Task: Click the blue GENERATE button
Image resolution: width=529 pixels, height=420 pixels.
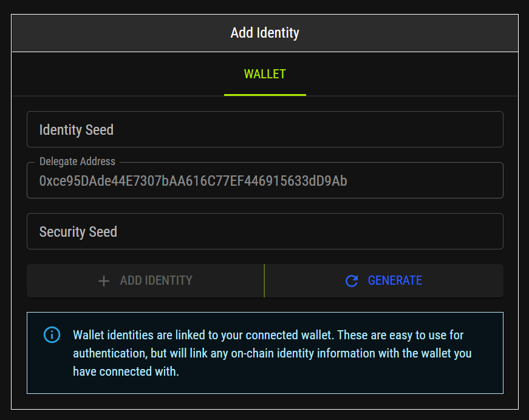Action: coord(384,281)
